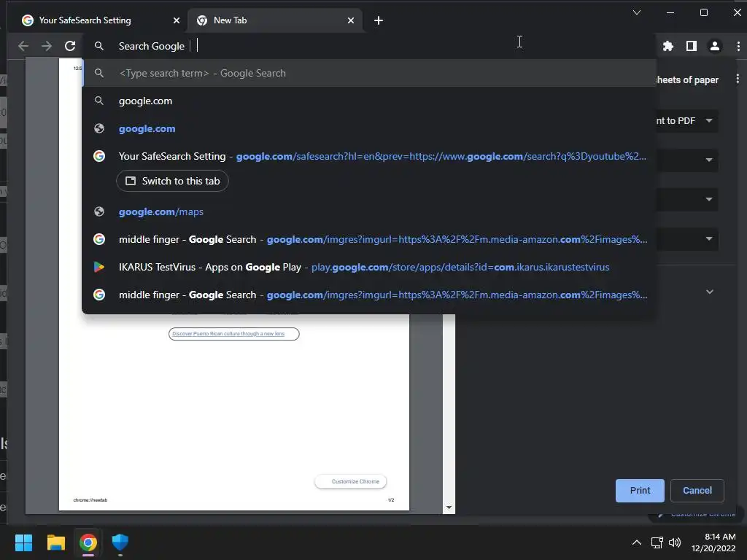The image size is (747, 560).
Task: Click the Chrome taskbar icon
Action: (x=88, y=542)
